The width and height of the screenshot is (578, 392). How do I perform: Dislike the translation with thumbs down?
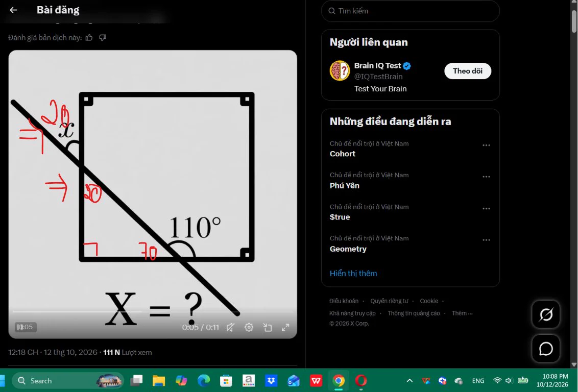tap(103, 38)
